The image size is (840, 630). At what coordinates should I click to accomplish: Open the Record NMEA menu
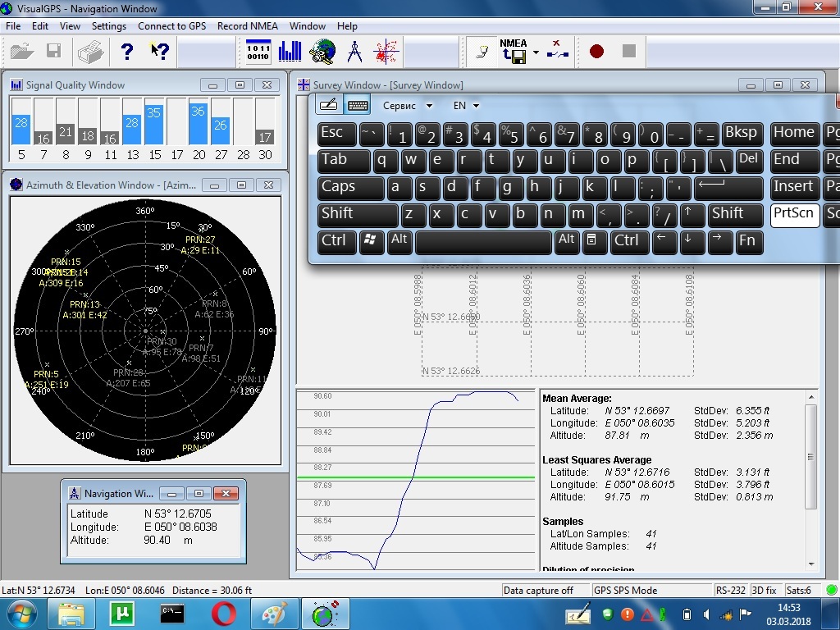[248, 25]
